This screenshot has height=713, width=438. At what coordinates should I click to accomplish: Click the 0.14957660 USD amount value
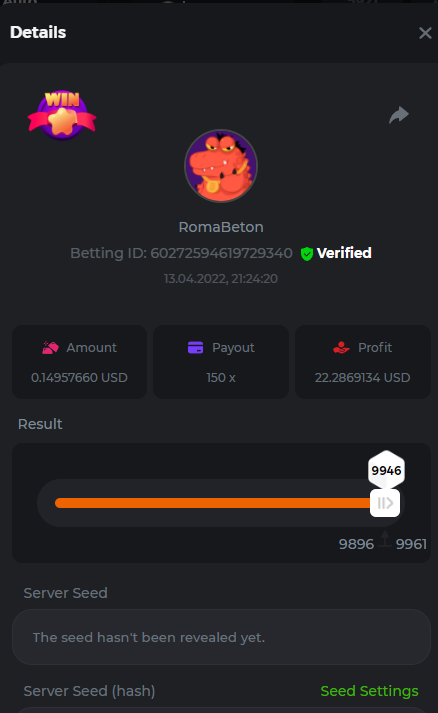pos(79,377)
